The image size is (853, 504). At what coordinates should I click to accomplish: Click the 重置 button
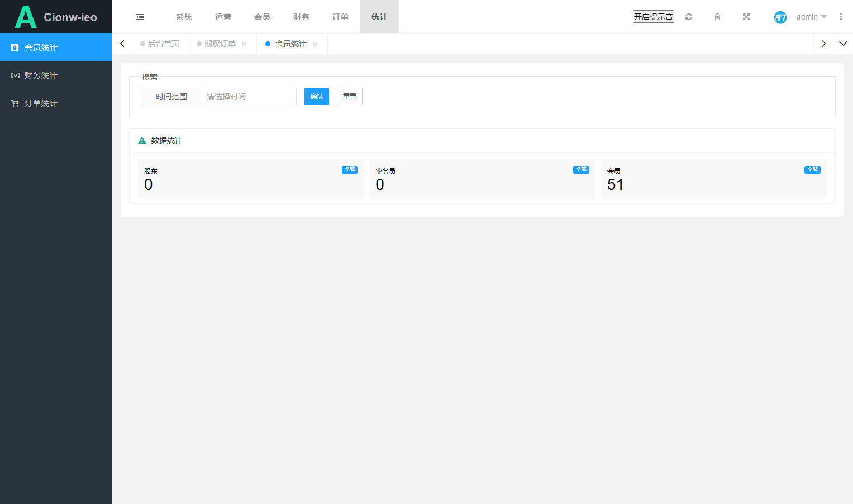[350, 97]
